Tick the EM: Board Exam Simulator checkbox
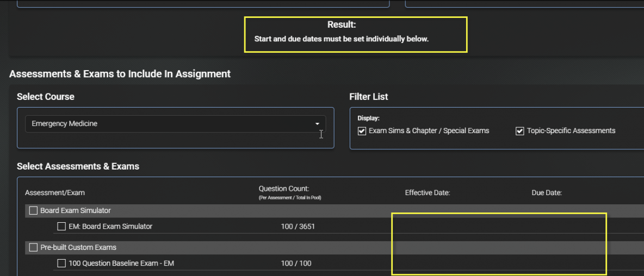Screen dimensions: 644x276 click(x=61, y=227)
